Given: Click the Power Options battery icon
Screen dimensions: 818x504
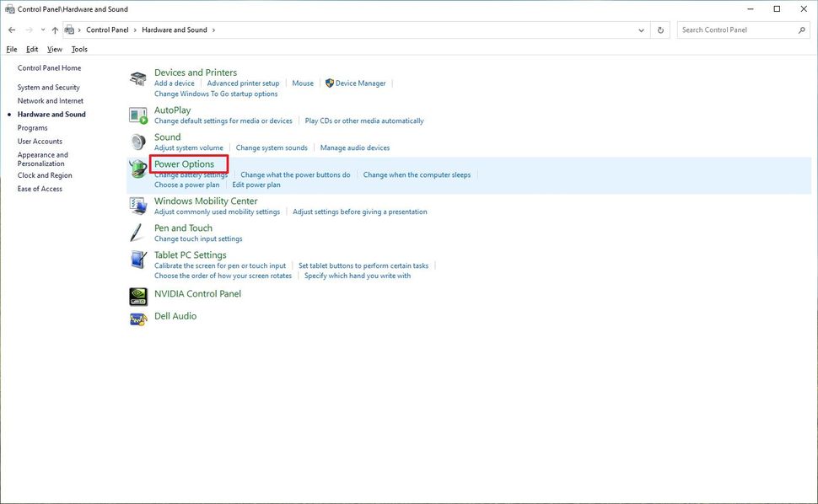Looking at the screenshot, I should (x=137, y=169).
